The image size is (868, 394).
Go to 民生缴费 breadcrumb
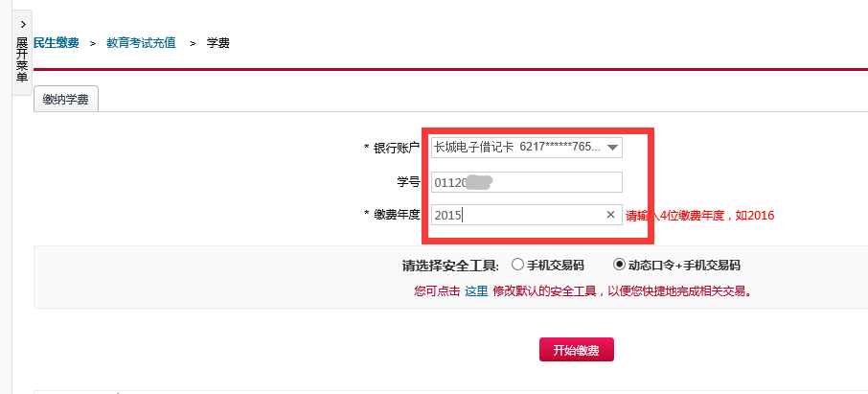56,43
